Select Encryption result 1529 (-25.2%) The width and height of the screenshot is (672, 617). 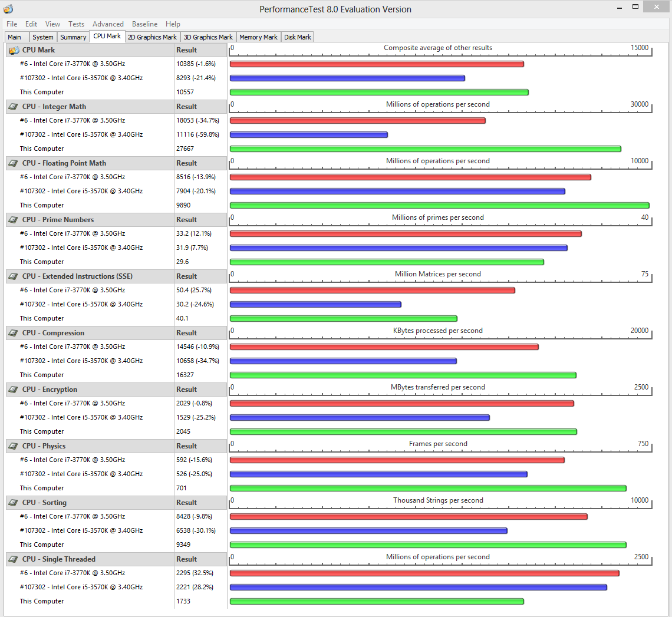click(196, 417)
